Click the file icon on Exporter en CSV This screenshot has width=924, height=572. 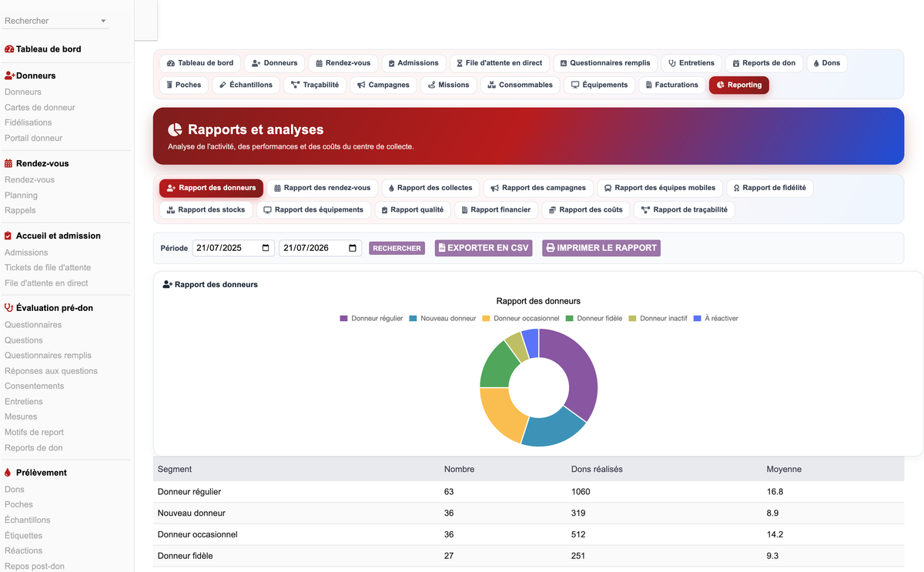click(442, 248)
